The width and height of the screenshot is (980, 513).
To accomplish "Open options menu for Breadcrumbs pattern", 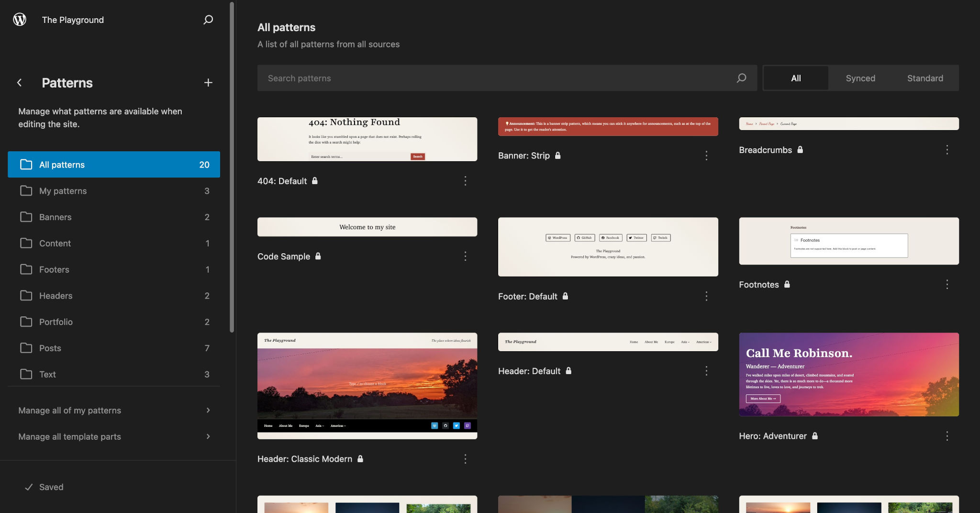I will [x=947, y=150].
